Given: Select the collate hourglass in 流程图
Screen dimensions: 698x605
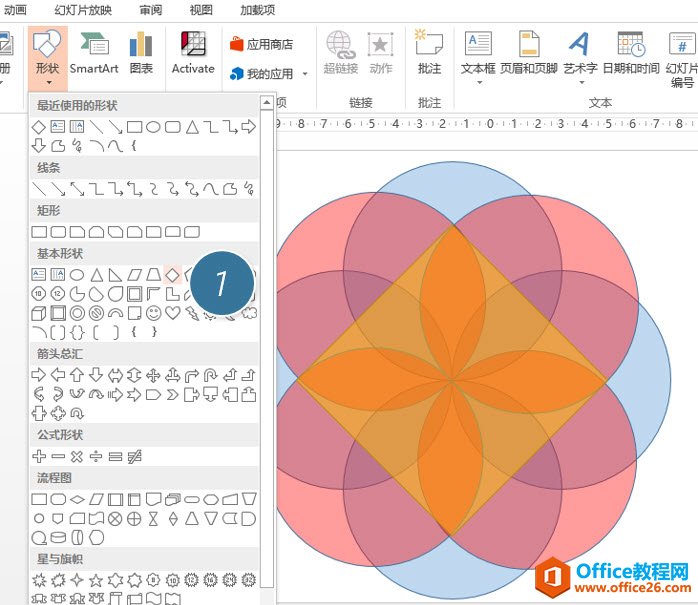Looking at the screenshot, I should tap(154, 519).
